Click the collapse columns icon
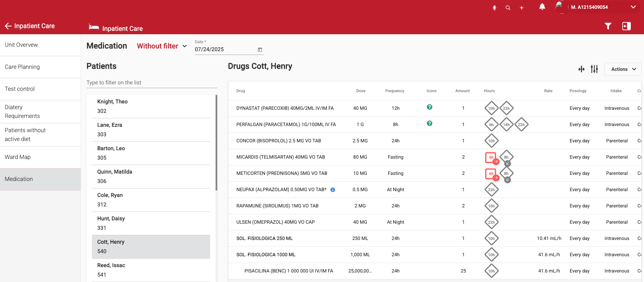This screenshot has height=282, width=644. point(582,69)
